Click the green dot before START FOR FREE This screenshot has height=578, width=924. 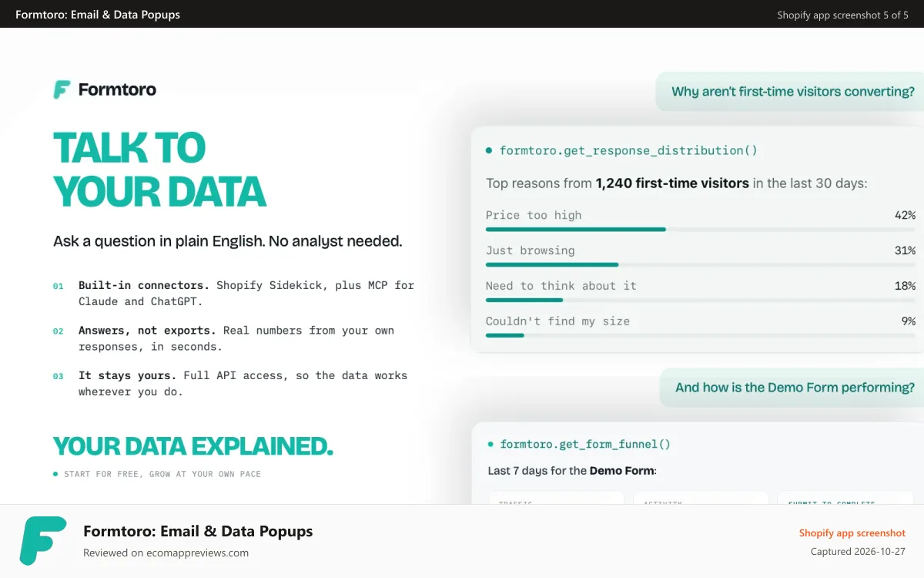pos(55,474)
